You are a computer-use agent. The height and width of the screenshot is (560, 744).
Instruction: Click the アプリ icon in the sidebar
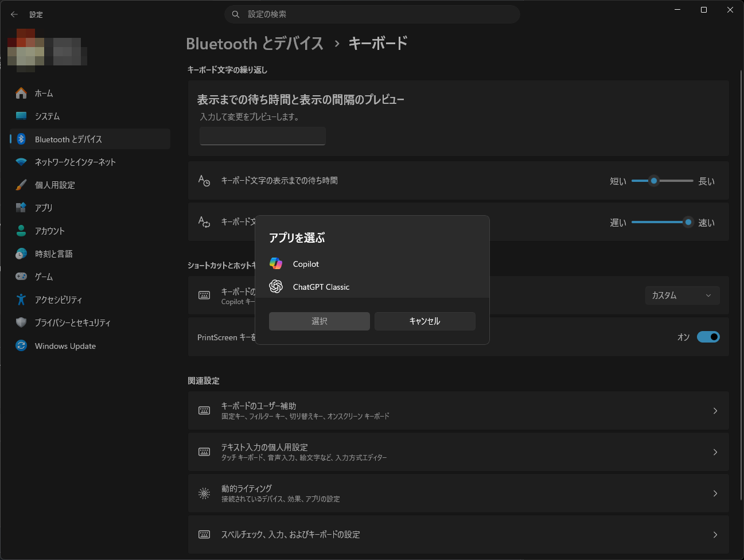tap(21, 208)
